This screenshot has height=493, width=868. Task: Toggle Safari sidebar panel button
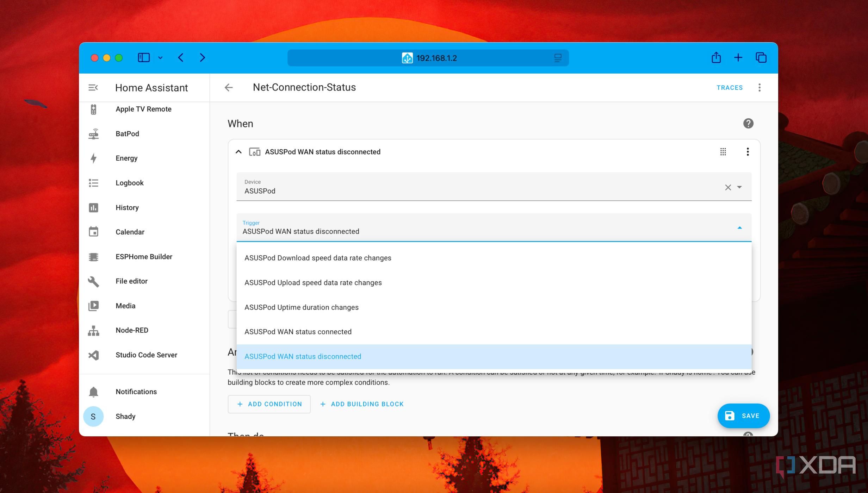(144, 58)
